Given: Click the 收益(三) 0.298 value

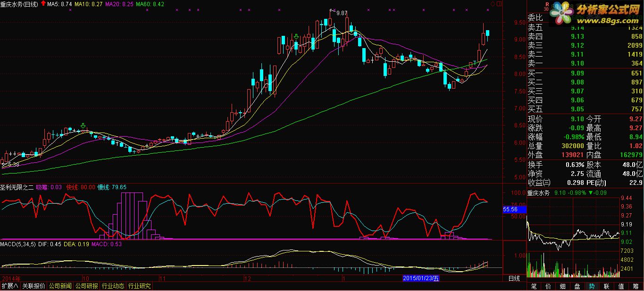Looking at the screenshot, I should 575,183.
